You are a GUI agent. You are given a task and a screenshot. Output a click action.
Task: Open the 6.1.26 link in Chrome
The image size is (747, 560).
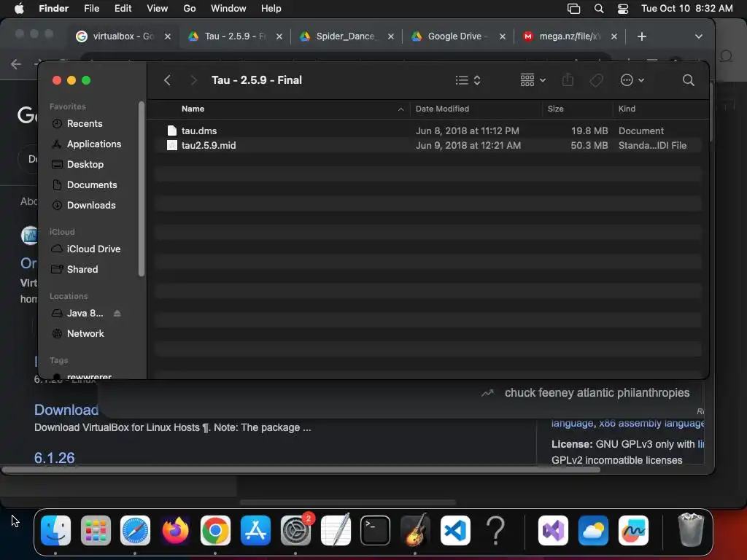point(54,458)
